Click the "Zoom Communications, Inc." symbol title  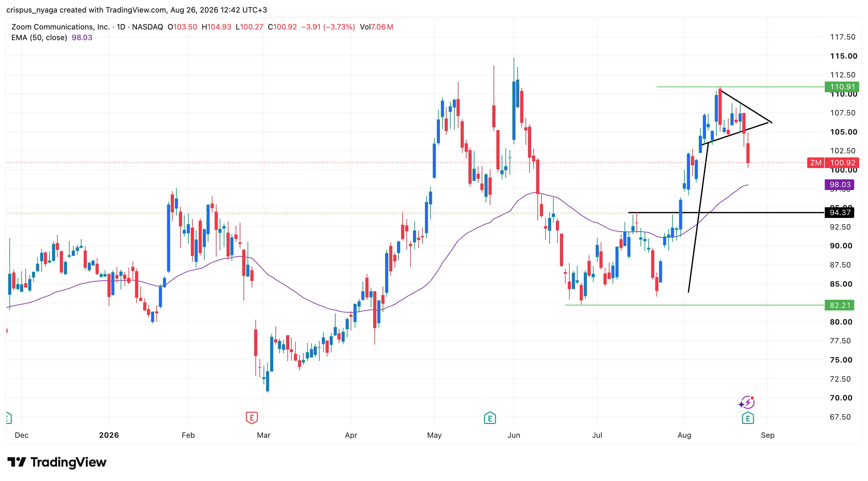click(61, 27)
